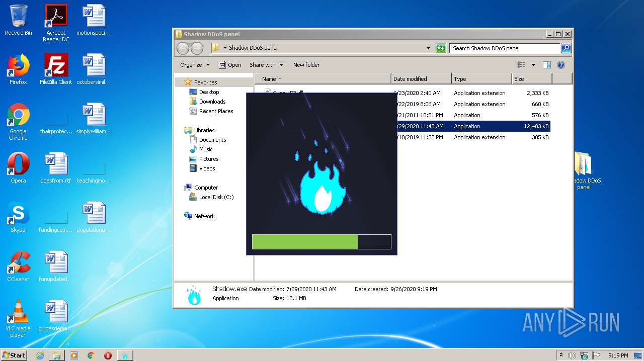Click the Shadow.exe flame icon in details pane

click(x=194, y=295)
